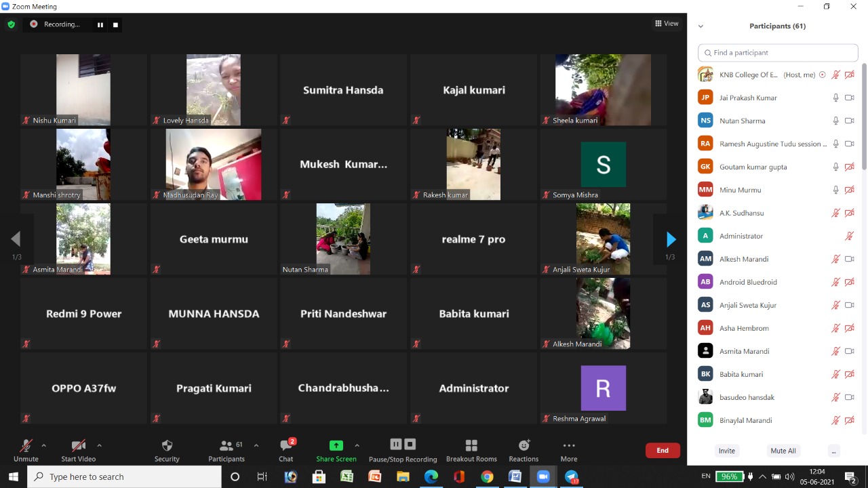Expand options arrow beside Participants
Viewport: 868px width, 488px height.
[256, 445]
